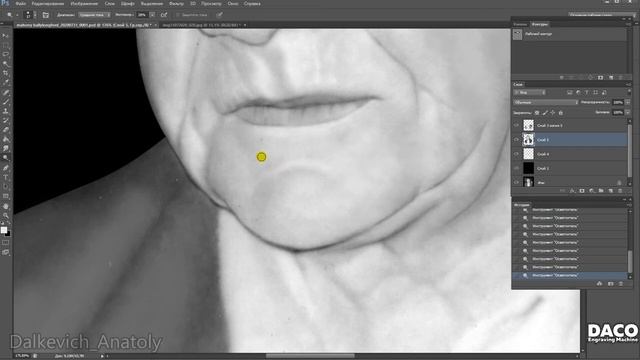Show the black-thumbnail layer via its eye box
Screen dimensions: 640x360
click(x=516, y=168)
